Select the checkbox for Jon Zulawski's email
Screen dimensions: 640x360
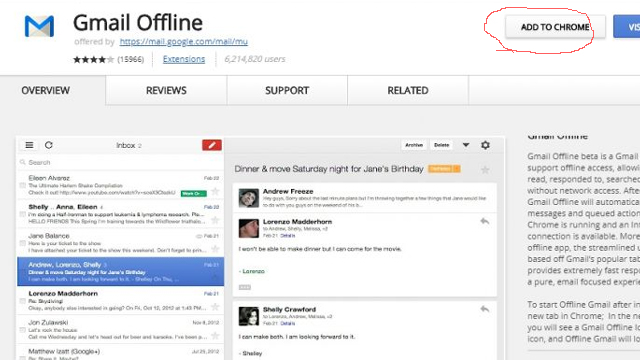click(x=22, y=330)
